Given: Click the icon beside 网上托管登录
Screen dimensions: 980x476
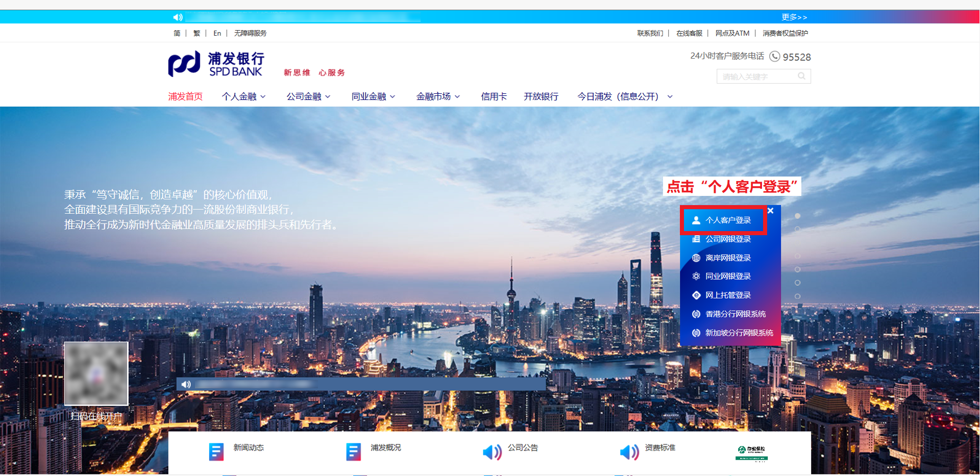Looking at the screenshot, I should click(696, 295).
